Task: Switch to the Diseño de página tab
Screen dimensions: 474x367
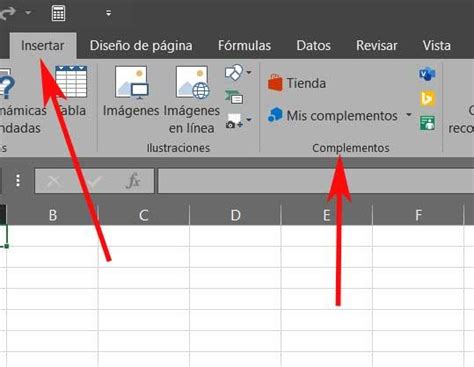Action: pos(141,46)
